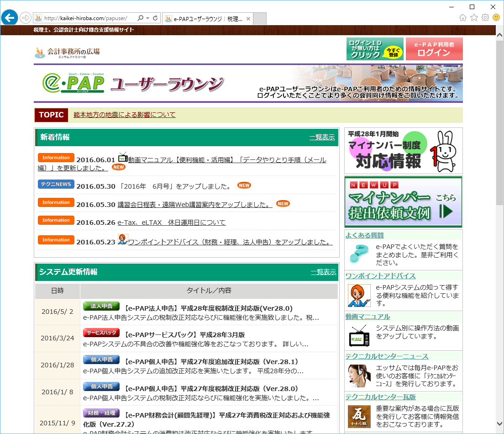The height and width of the screenshot is (434, 504).
Task: Click 一覧表示 in the 新着情報 header
Action: pyautogui.click(x=322, y=137)
